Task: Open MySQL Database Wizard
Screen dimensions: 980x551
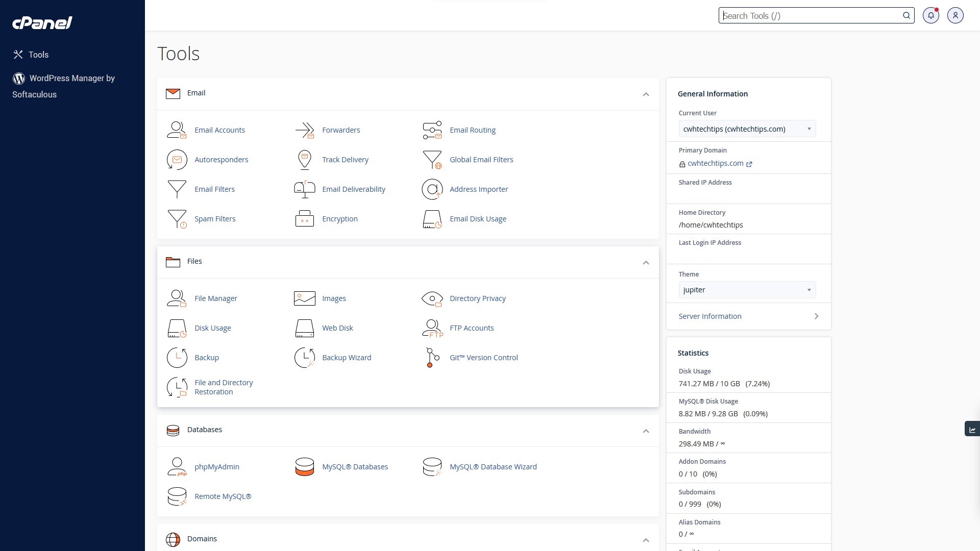Action: click(x=493, y=467)
